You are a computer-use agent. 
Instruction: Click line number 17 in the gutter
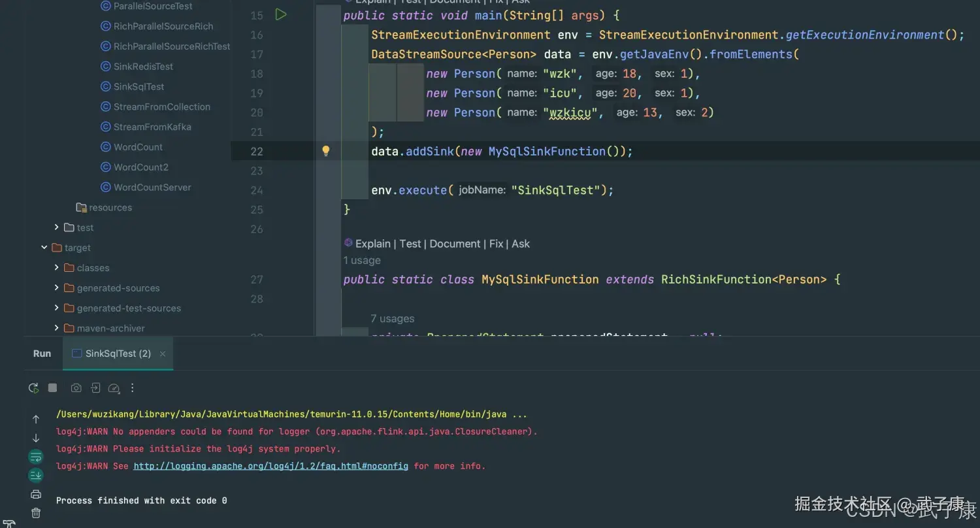[257, 54]
